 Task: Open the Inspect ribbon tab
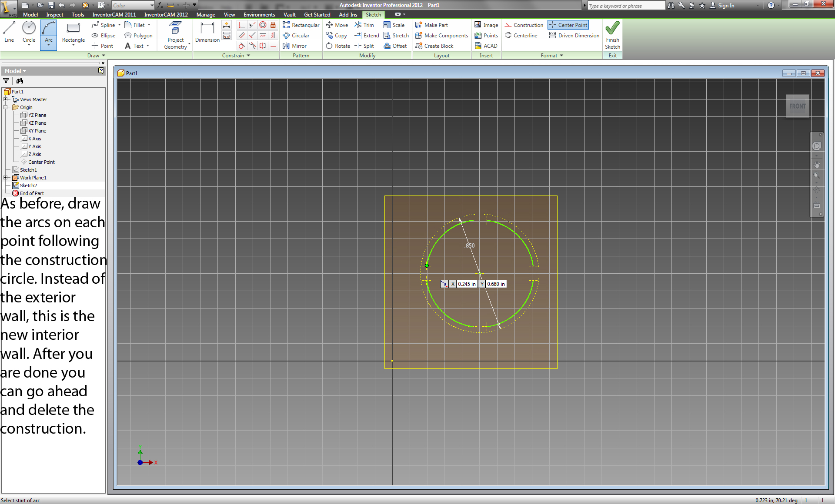(x=55, y=15)
